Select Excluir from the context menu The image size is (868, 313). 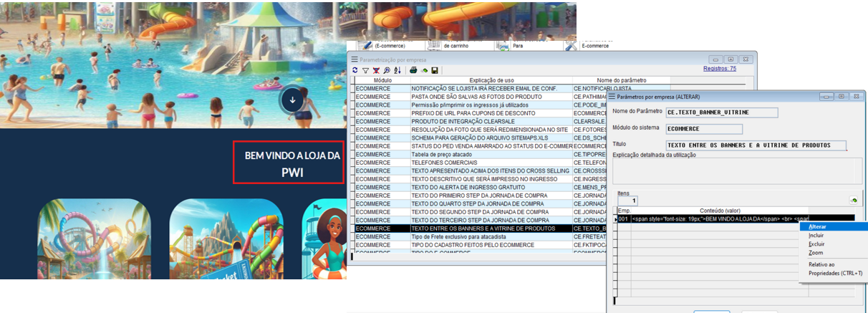coord(816,244)
